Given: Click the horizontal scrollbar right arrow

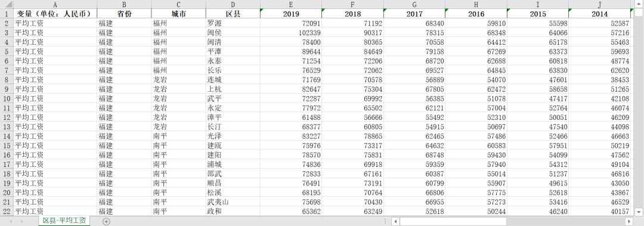Looking at the screenshot, I should tap(629, 221).
